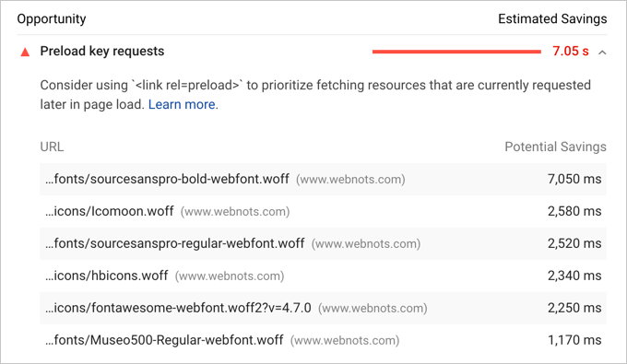This screenshot has height=364, width=627.
Task: Select the Museo500-Regular-webfont.woff URL
Action: click(164, 340)
